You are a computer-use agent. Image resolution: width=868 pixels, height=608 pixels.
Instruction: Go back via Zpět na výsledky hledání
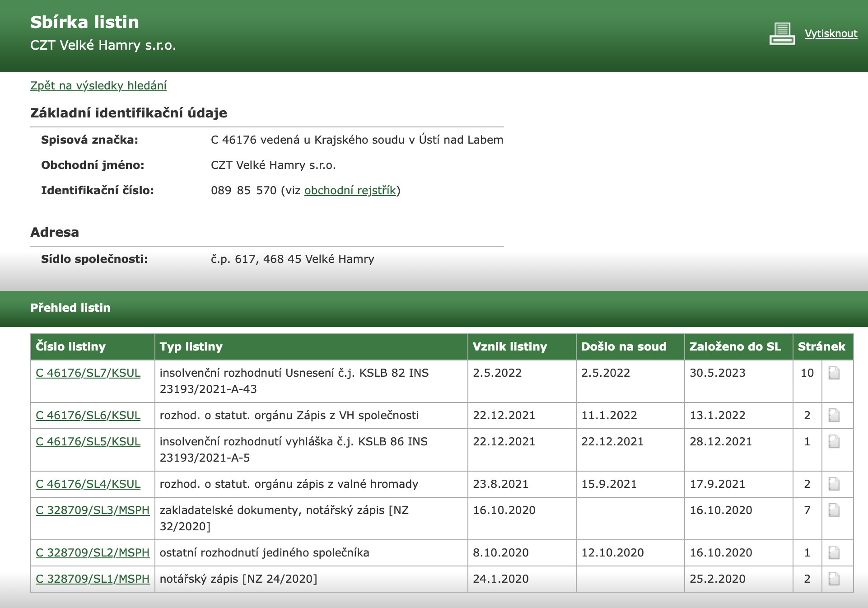(98, 85)
